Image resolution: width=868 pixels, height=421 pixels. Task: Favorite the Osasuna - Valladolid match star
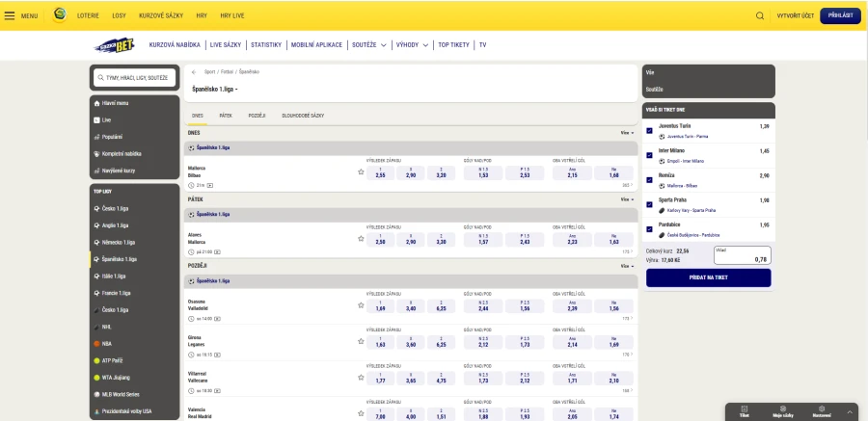(x=361, y=304)
